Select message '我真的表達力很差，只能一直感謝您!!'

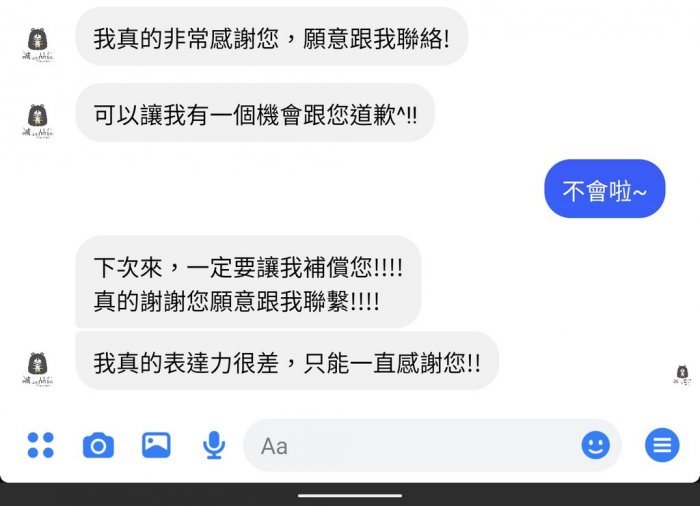[x=287, y=361]
